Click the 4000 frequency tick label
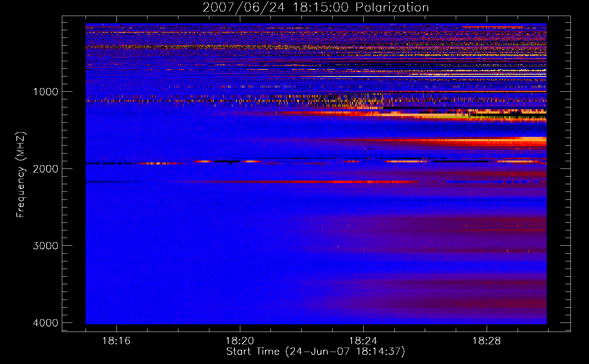The height and width of the screenshot is (364, 589). point(46,323)
